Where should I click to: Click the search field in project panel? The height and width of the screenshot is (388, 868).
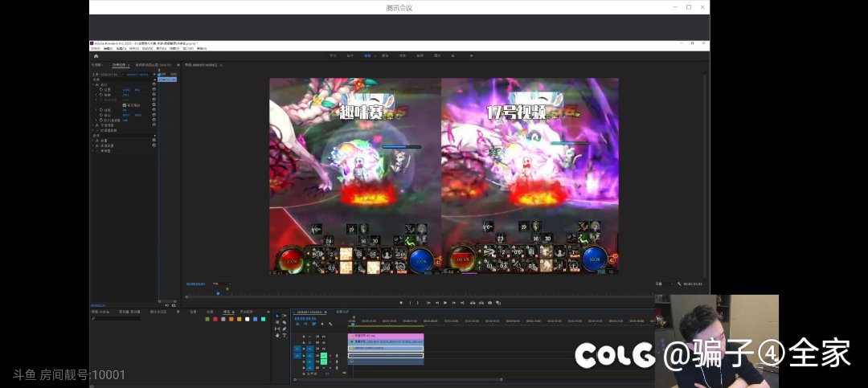pyautogui.click(x=117, y=318)
